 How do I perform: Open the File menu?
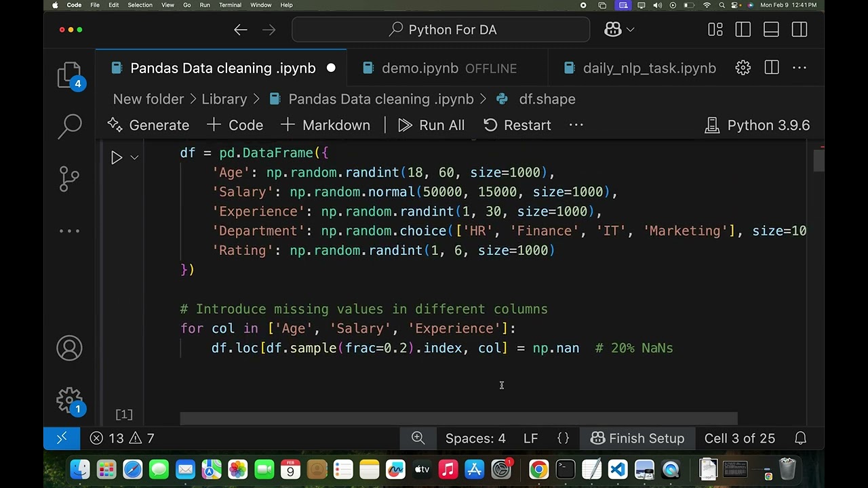[95, 5]
